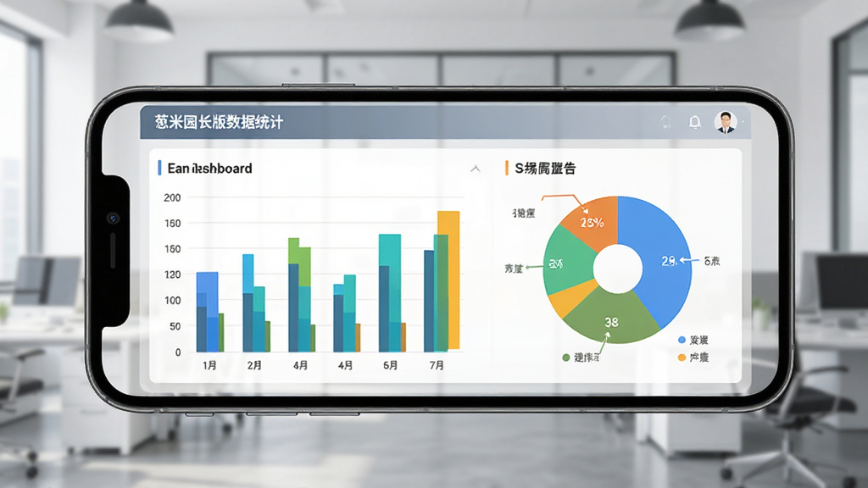Click the faint headset support icon
This screenshot has width=868, height=488.
tap(666, 122)
